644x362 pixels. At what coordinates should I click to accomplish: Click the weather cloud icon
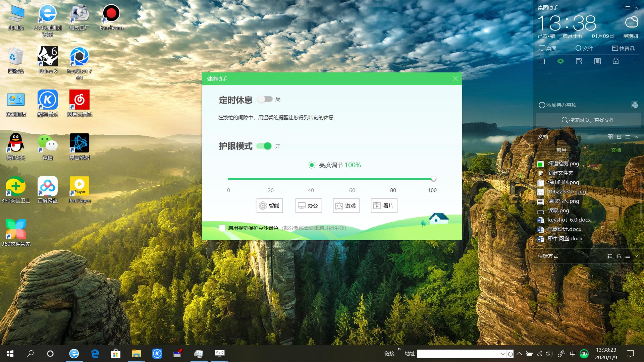click(631, 22)
